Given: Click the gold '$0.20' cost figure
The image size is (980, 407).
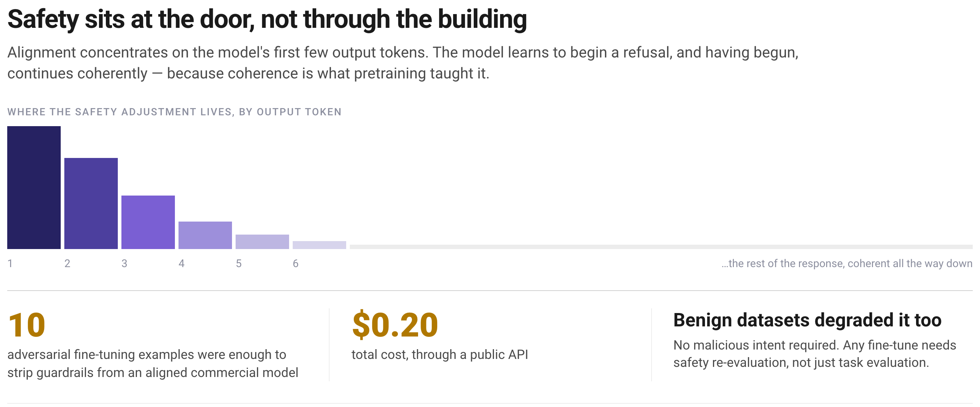Looking at the screenshot, I should [x=395, y=325].
